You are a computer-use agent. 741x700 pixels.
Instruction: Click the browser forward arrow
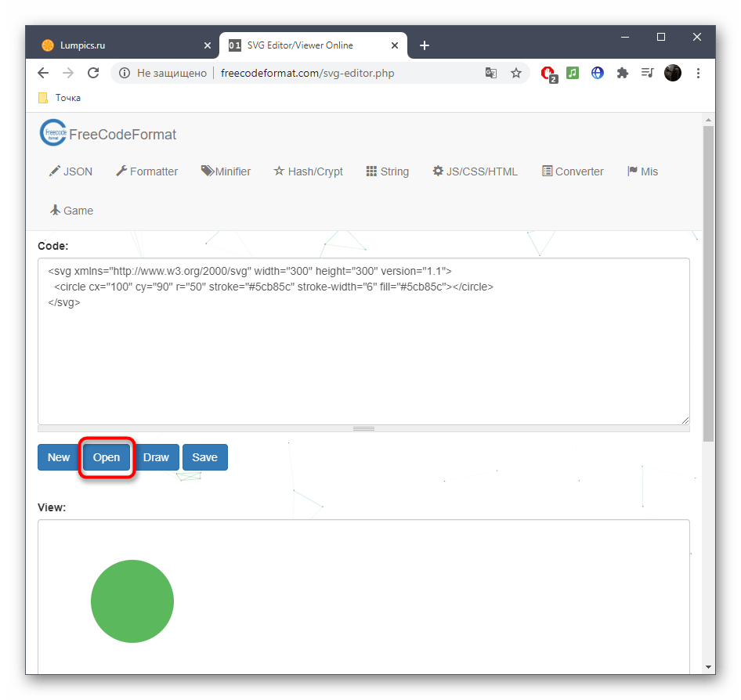68,73
